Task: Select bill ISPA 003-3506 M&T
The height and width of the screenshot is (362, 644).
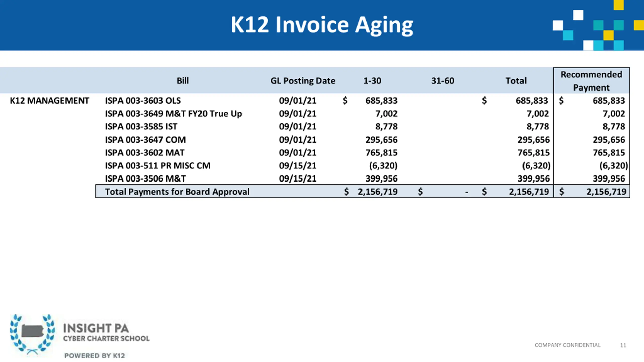Action: pos(145,179)
